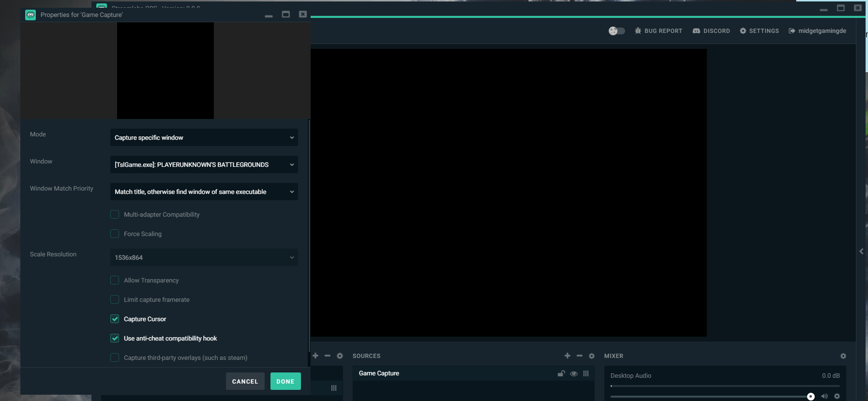This screenshot has height=401, width=868.
Task: Hide the Game Capture source with eye icon
Action: tap(574, 373)
